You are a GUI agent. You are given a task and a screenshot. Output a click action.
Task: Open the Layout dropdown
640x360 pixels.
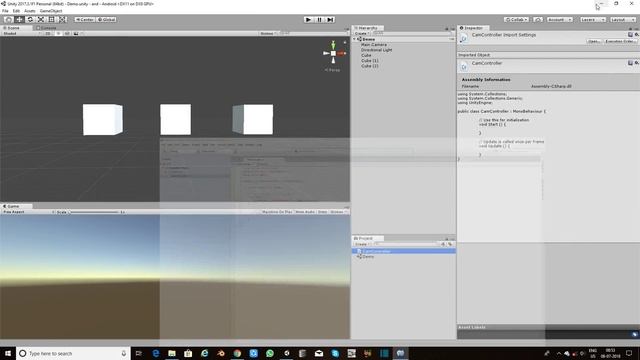[623, 20]
